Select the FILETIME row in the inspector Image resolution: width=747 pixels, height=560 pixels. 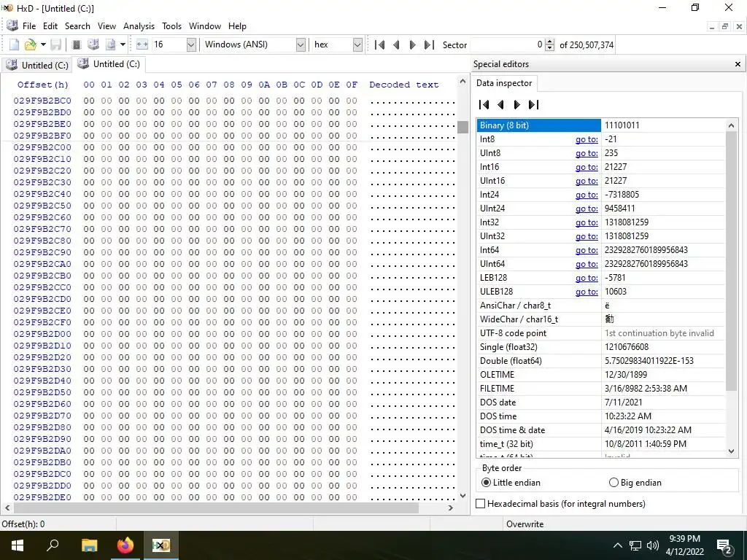601,389
